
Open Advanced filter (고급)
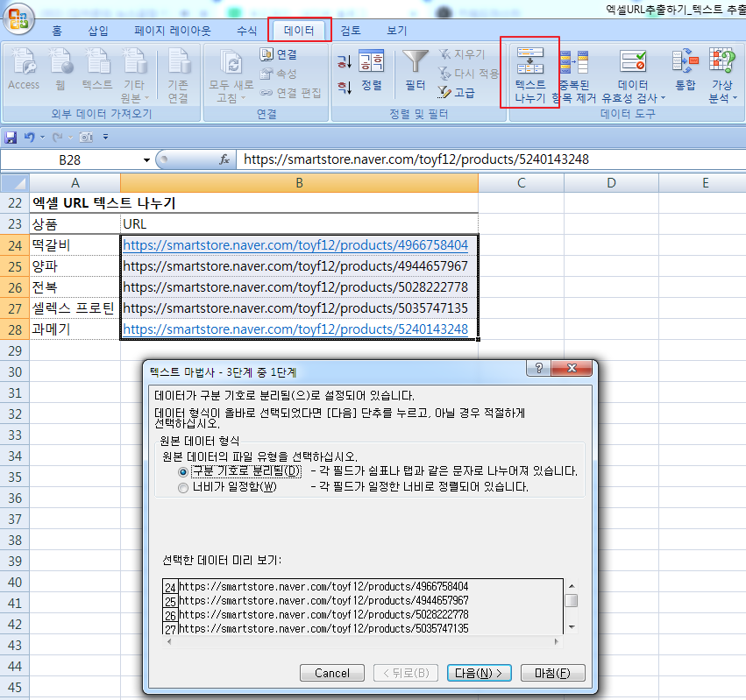click(456, 92)
